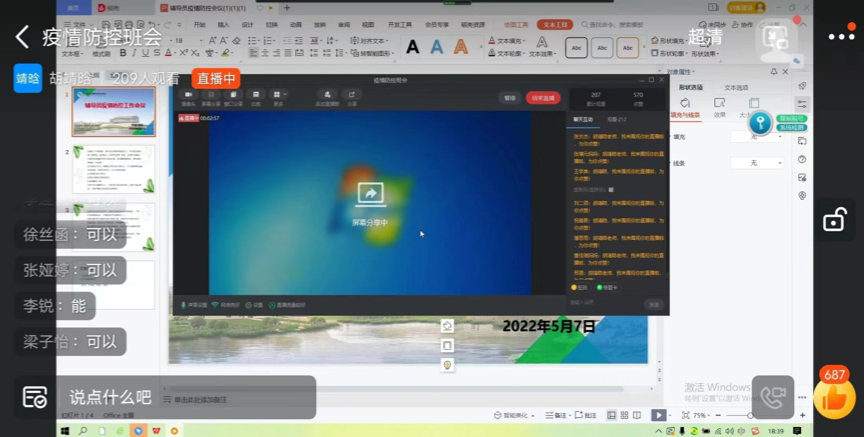Switch video quality from 超清
Viewport: 864px width, 437px height.
click(705, 37)
